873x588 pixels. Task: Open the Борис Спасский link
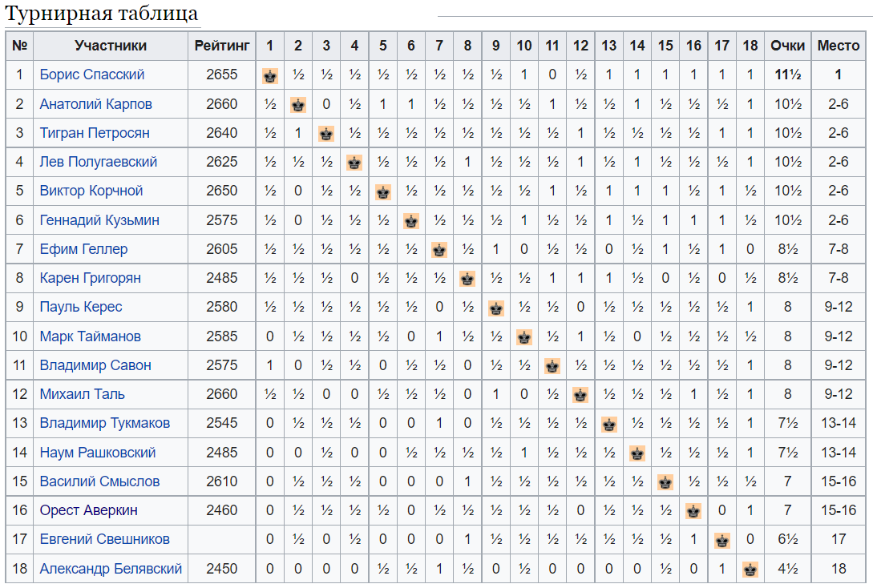pos(92,75)
